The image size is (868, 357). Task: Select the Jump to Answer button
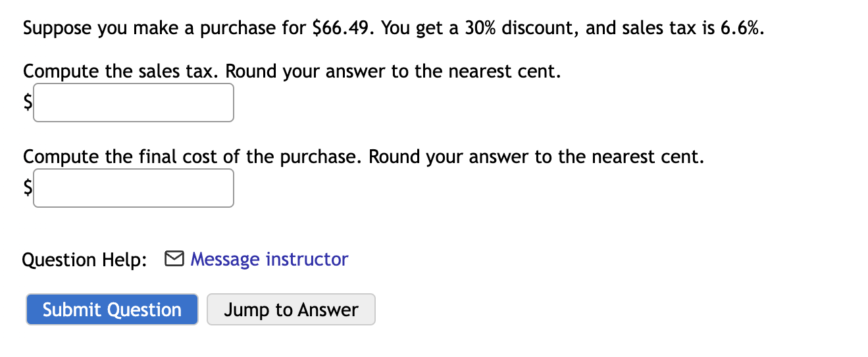coord(291,310)
